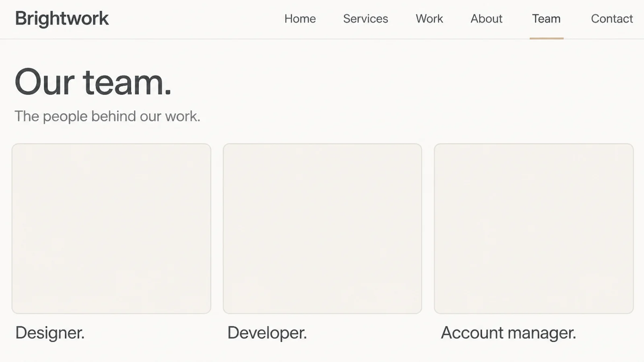
Task: Open the Developer photo card
Action: click(x=322, y=228)
